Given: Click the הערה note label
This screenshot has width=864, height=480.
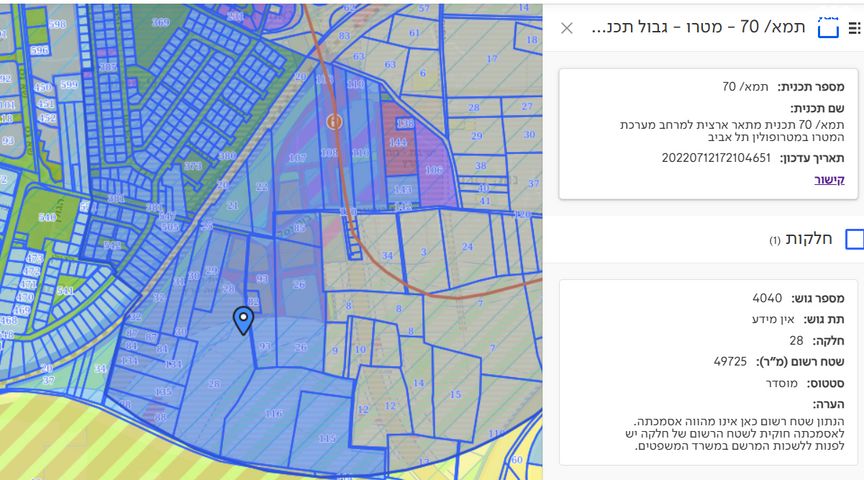Looking at the screenshot, I should click(x=828, y=405).
